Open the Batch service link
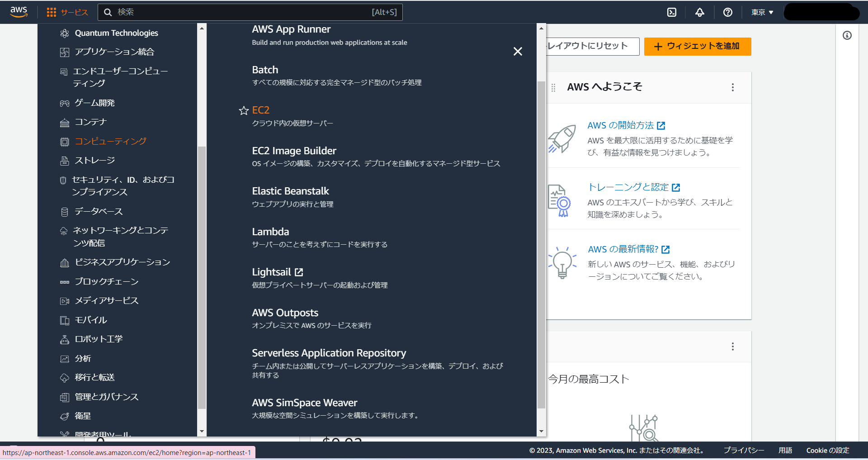The image size is (868, 460). coord(265,70)
